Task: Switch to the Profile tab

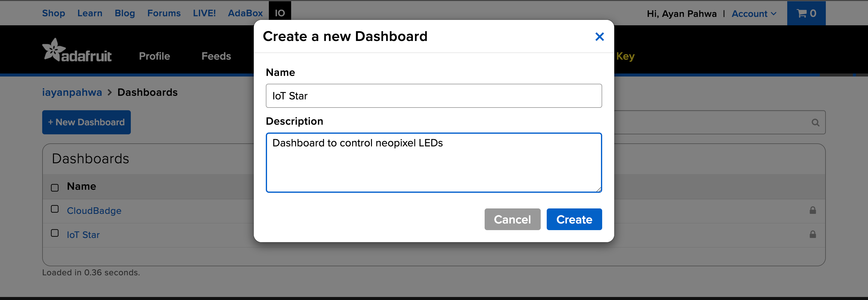Action: coord(154,56)
